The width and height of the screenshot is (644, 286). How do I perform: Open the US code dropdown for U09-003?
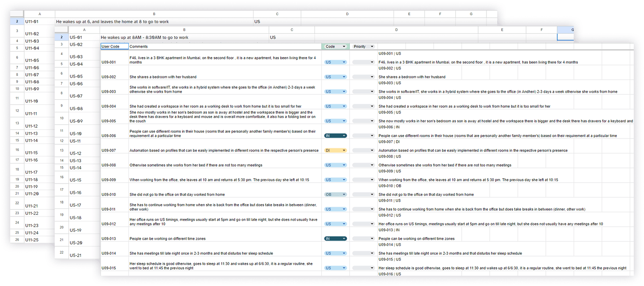click(x=335, y=91)
